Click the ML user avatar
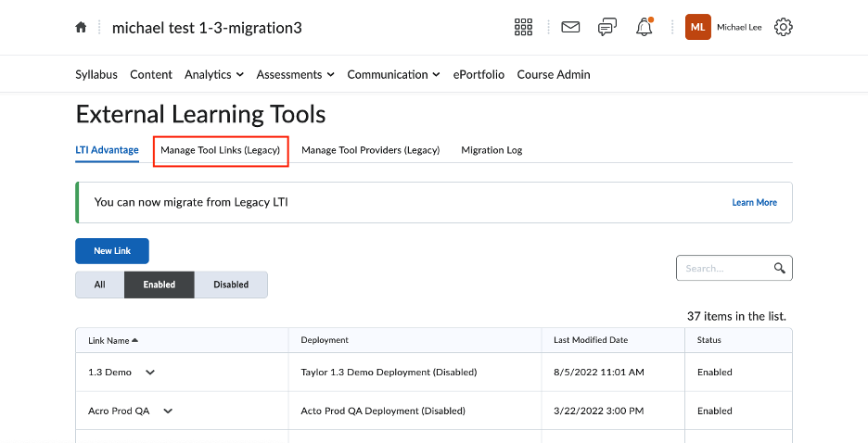The width and height of the screenshot is (868, 443). click(x=697, y=27)
